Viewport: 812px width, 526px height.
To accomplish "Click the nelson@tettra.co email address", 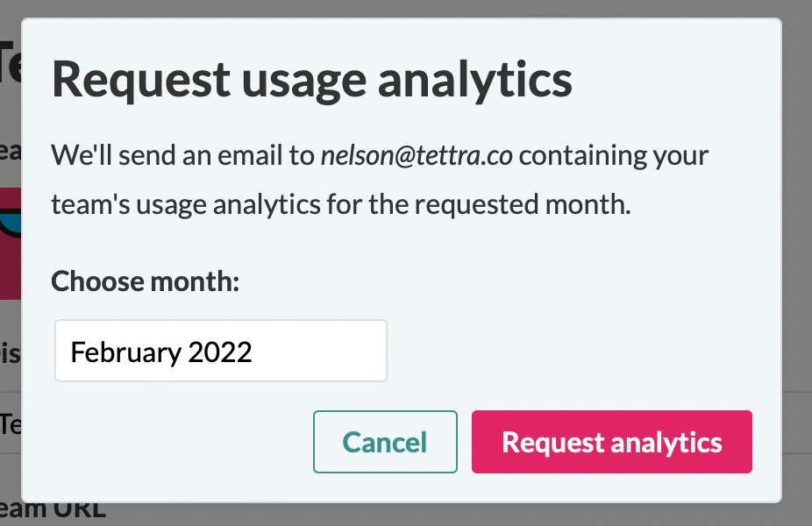I will 417,157.
